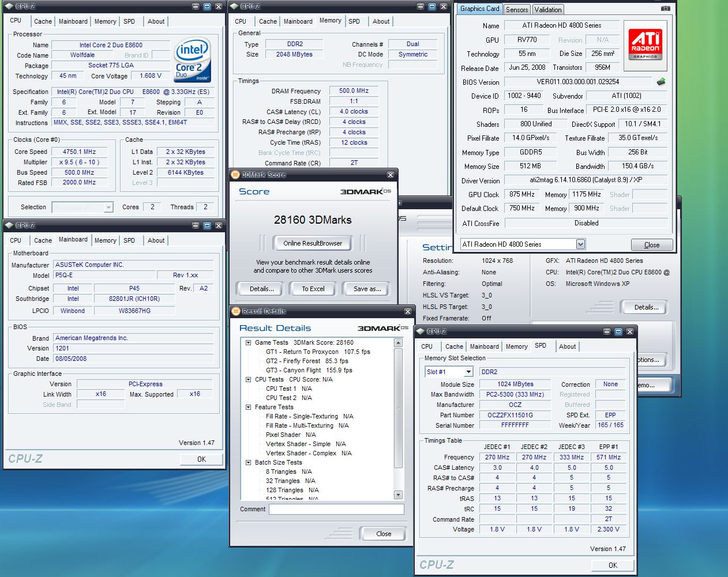Click the GPU-Z screenshot camera icon
The width and height of the screenshot is (728, 577).
[665, 9]
